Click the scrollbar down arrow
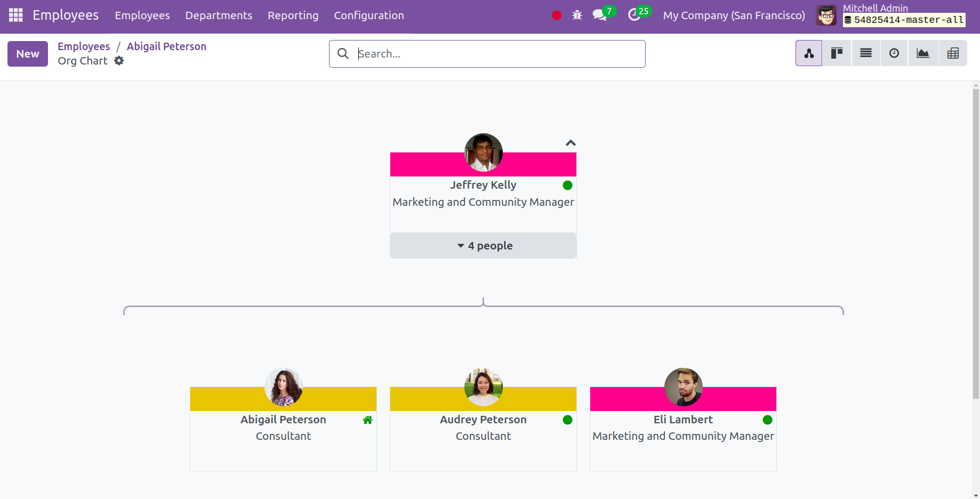 [976, 495]
